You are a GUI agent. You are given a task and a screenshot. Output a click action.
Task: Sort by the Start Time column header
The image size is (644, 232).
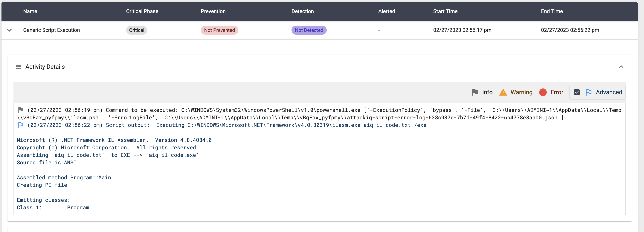tap(445, 11)
